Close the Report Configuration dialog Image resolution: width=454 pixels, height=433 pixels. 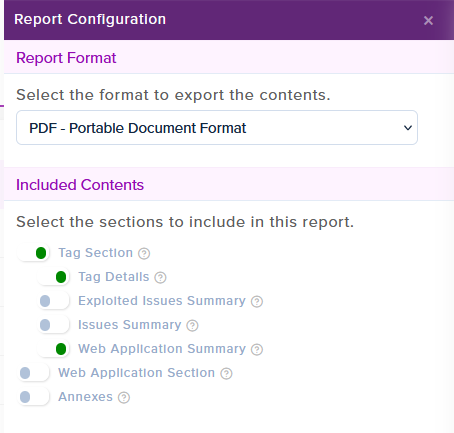coord(428,21)
